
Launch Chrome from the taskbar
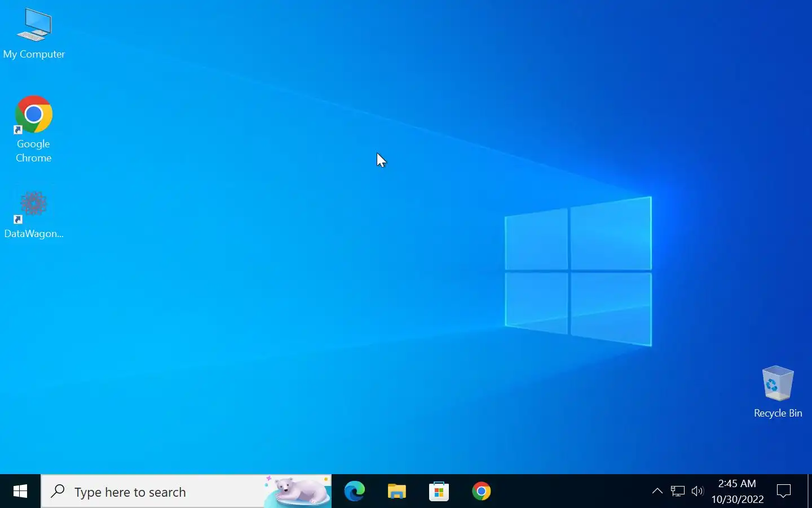click(482, 492)
